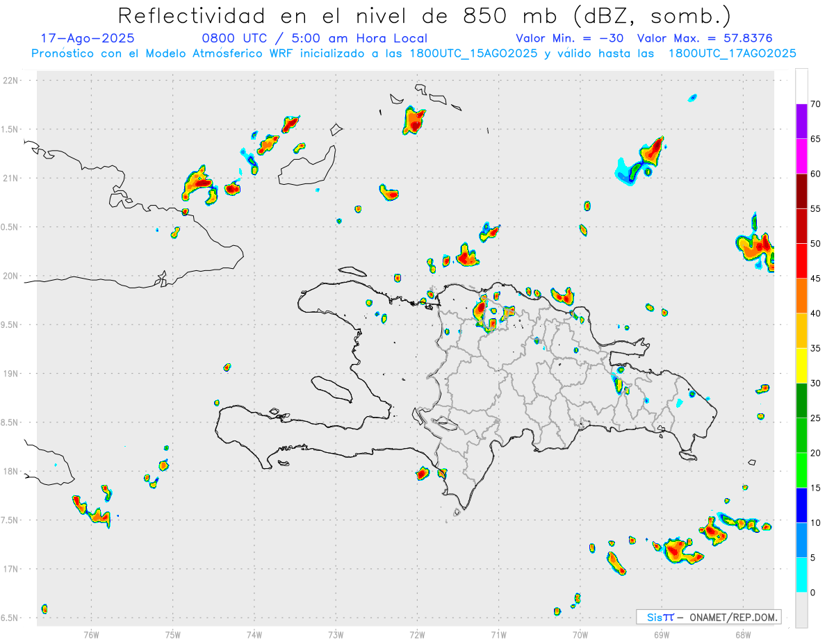Click the colorbar label 0
834x644 pixels.
tap(812, 593)
